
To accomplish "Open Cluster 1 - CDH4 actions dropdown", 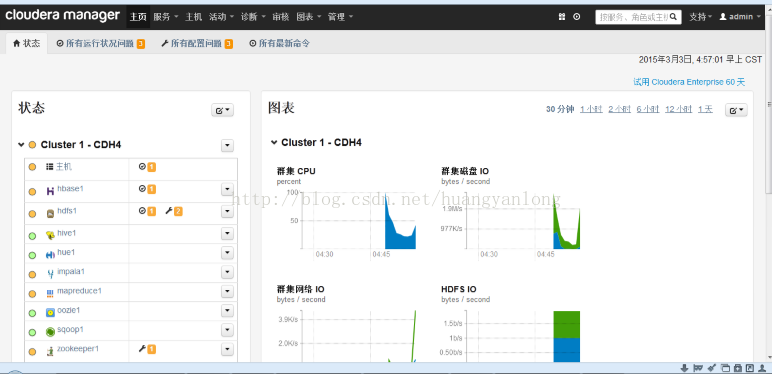I will (227, 145).
